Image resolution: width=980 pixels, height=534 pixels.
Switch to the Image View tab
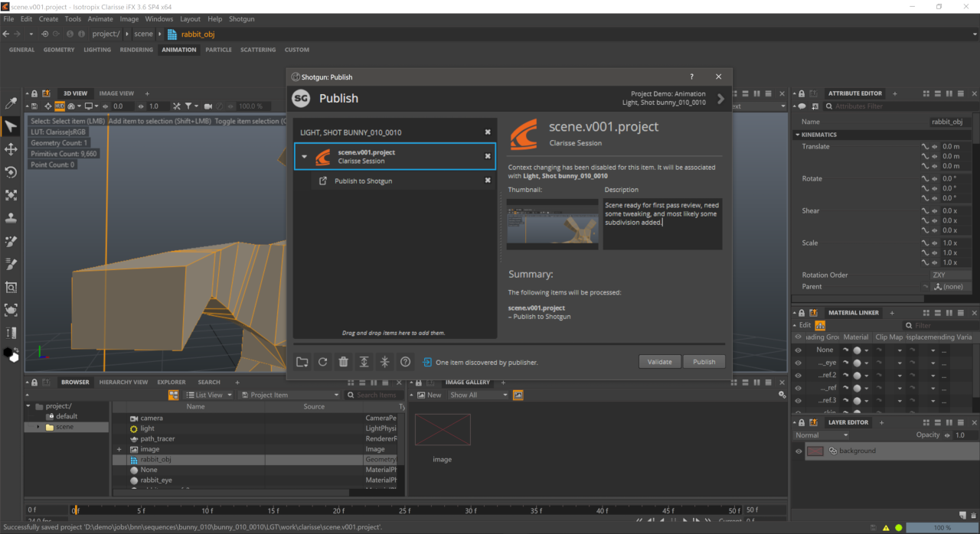116,93
